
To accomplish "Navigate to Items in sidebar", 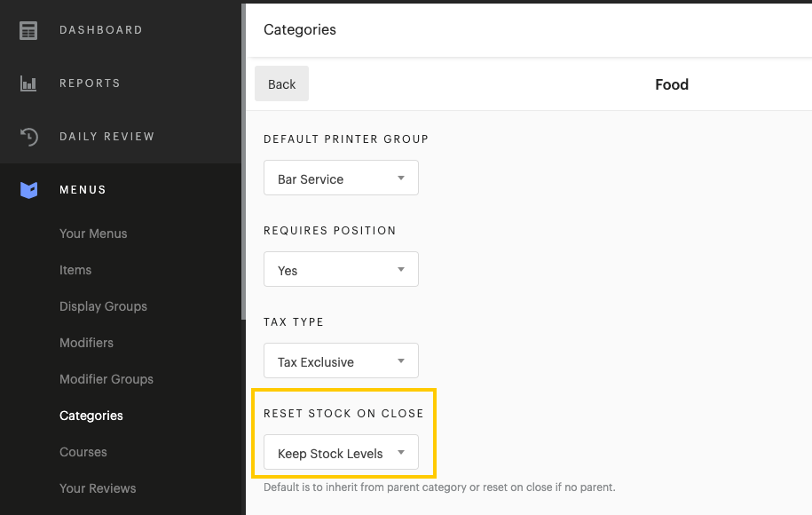I will [x=75, y=270].
